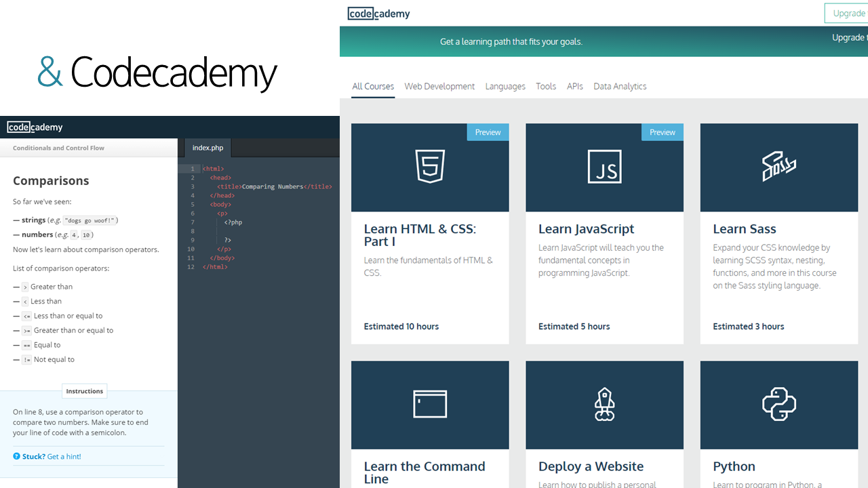Click the <?php line in code editor
Screen dimensions: 868x488
tap(233, 222)
